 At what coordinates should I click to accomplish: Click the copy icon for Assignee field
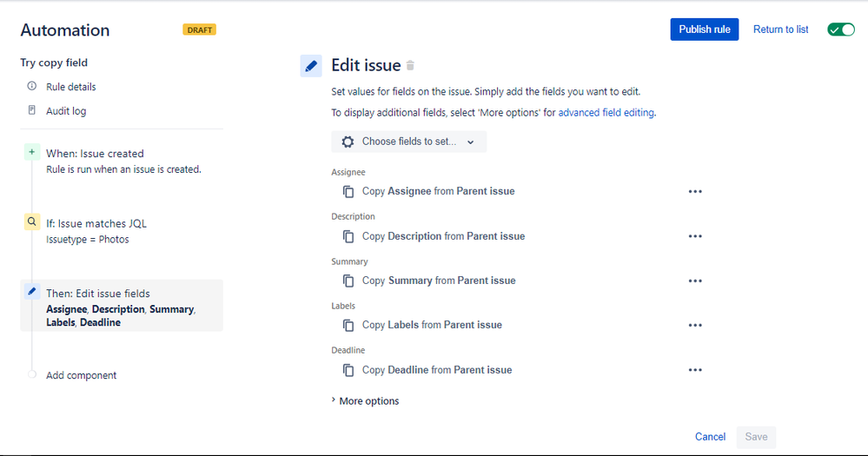click(x=348, y=191)
